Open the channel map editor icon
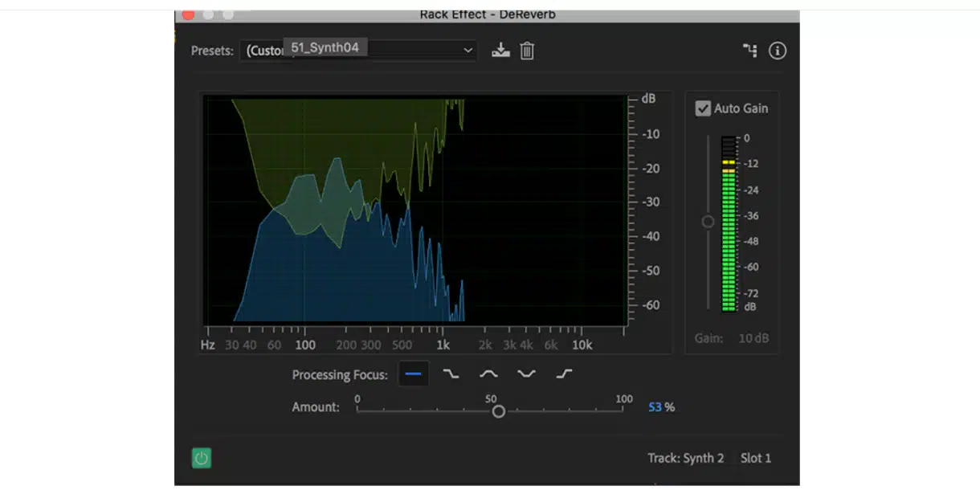Image resolution: width=980 pixels, height=490 pixels. click(750, 51)
